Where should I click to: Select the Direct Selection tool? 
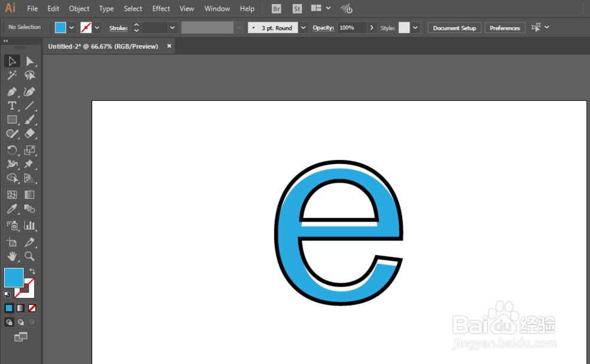(29, 61)
